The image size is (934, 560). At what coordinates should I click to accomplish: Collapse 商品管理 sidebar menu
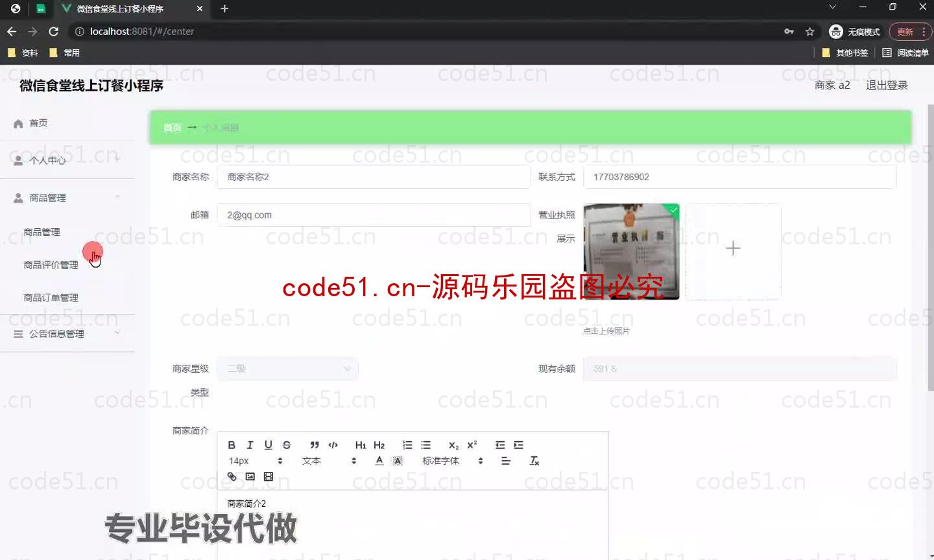pos(67,198)
